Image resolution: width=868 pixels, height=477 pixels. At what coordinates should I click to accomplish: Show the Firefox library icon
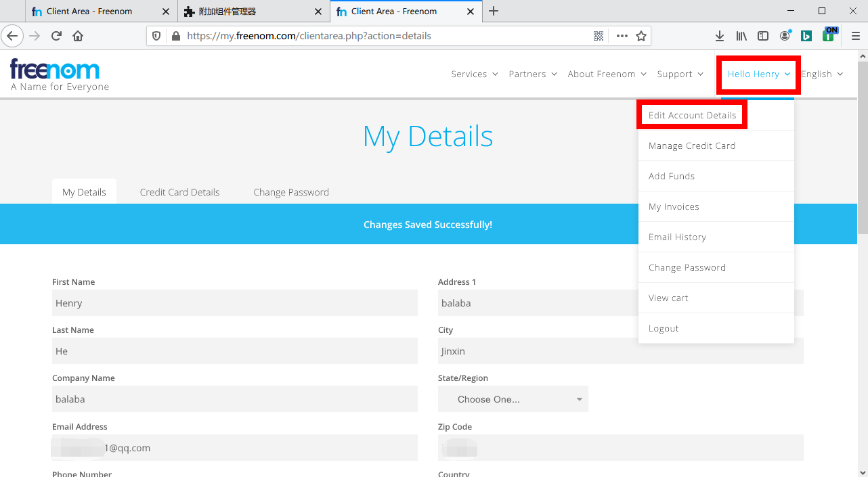coord(741,36)
